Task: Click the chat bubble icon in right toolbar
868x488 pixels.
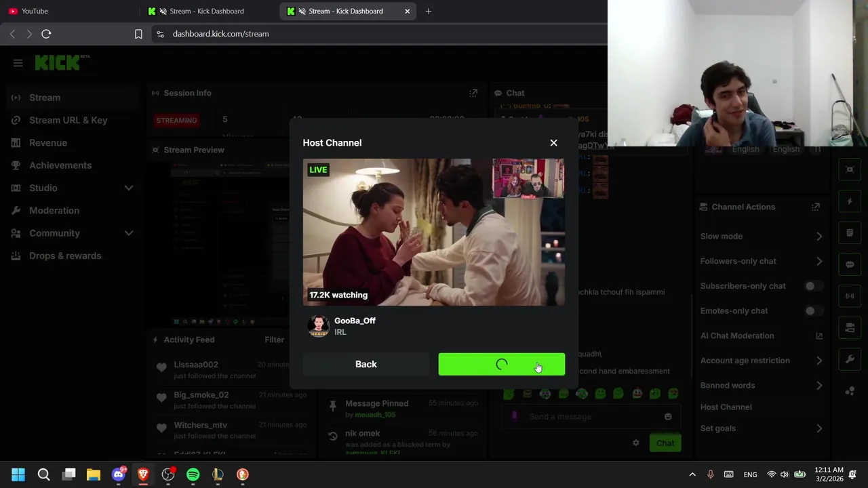Action: (x=850, y=264)
